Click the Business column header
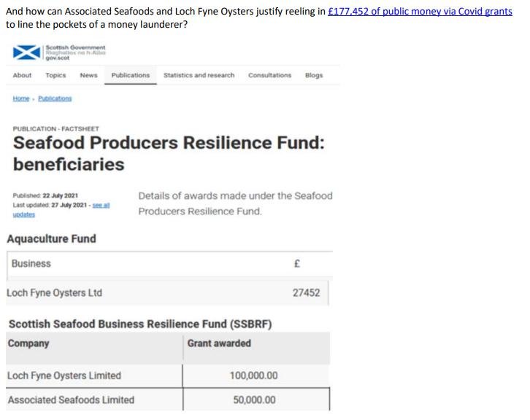 point(31,264)
